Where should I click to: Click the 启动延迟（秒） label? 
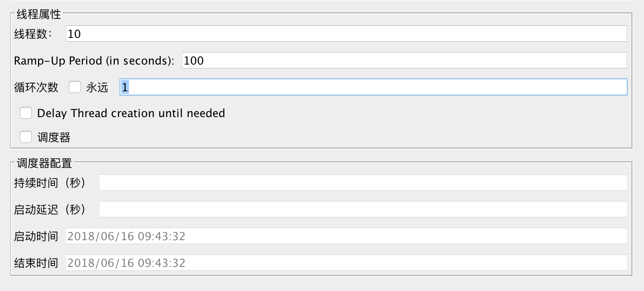pyautogui.click(x=50, y=210)
